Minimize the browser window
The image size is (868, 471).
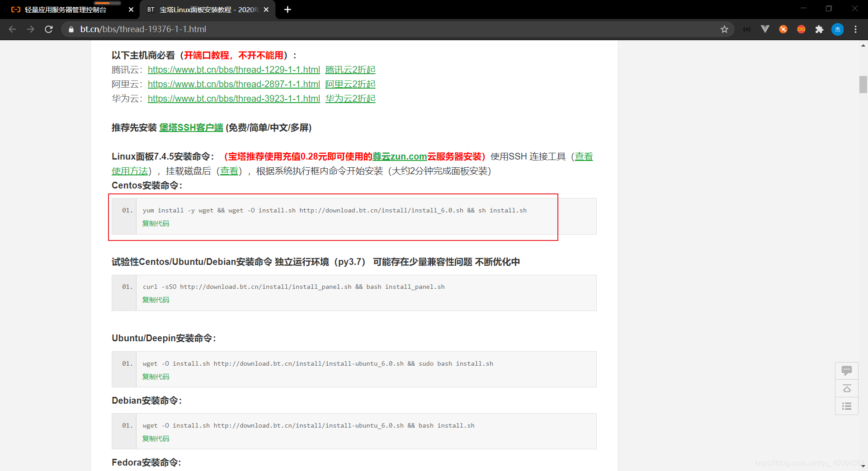803,8
